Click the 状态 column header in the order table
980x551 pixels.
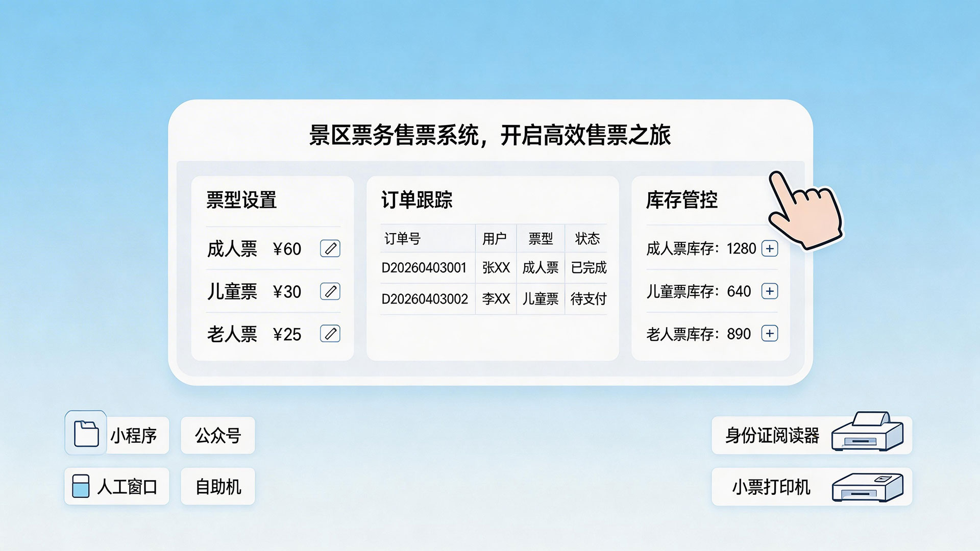(588, 238)
